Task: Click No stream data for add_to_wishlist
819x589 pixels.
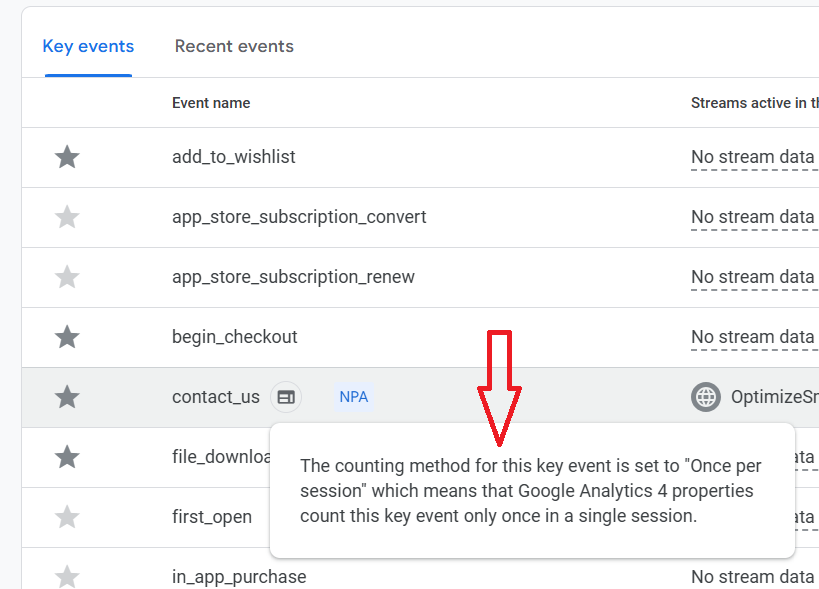Action: [752, 157]
